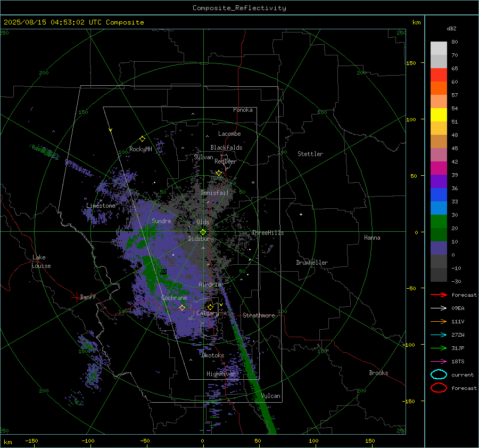
Task: Click the Cochrane city label
Action: coord(174,298)
